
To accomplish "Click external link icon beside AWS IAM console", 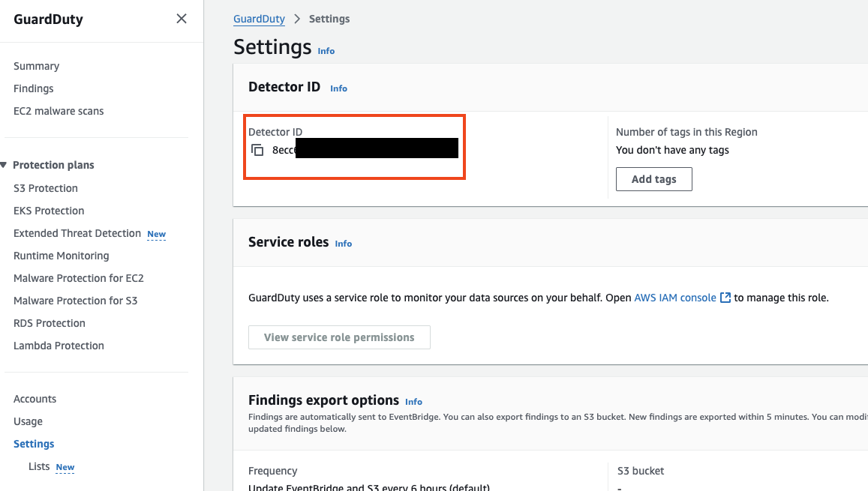I will click(725, 298).
